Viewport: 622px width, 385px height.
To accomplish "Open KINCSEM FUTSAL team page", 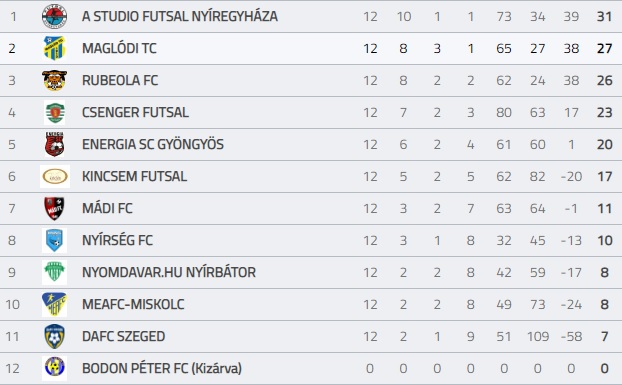I will 134,176.
